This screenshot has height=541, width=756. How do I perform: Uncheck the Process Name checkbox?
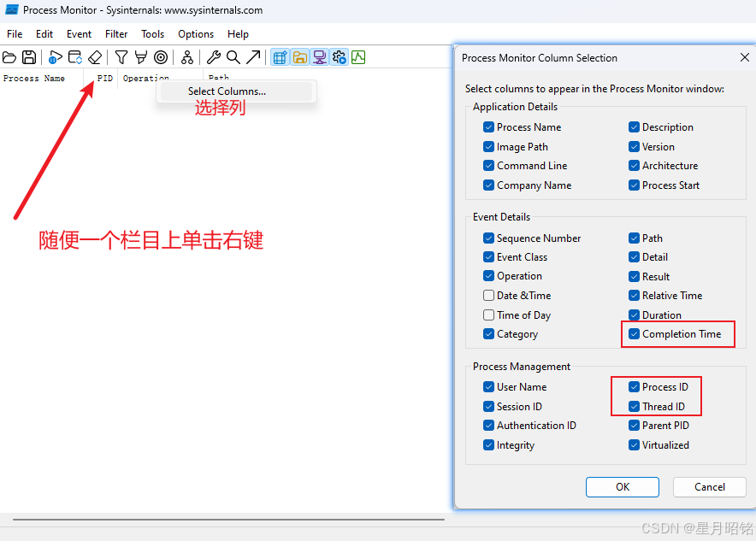click(488, 126)
